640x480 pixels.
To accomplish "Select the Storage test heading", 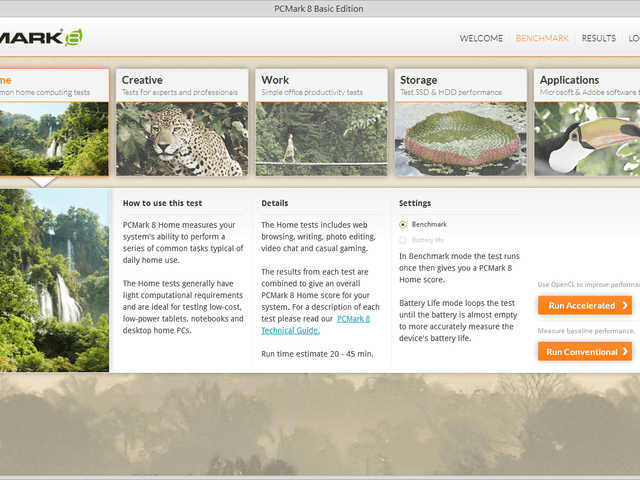I will click(418, 80).
